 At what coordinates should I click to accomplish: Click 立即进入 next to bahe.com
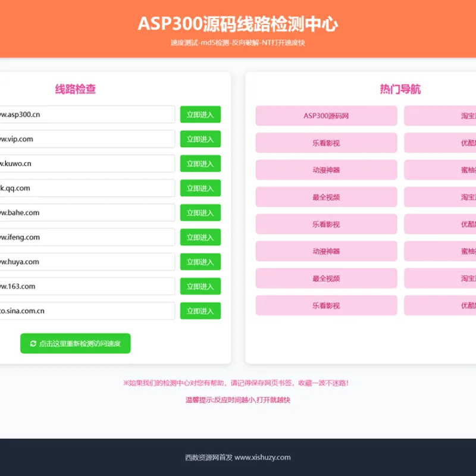pyautogui.click(x=201, y=212)
